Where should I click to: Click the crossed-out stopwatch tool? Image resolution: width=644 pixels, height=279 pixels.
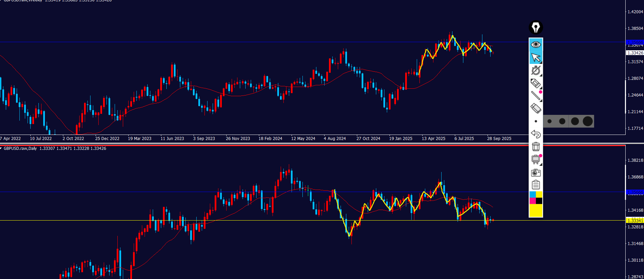pos(535,70)
